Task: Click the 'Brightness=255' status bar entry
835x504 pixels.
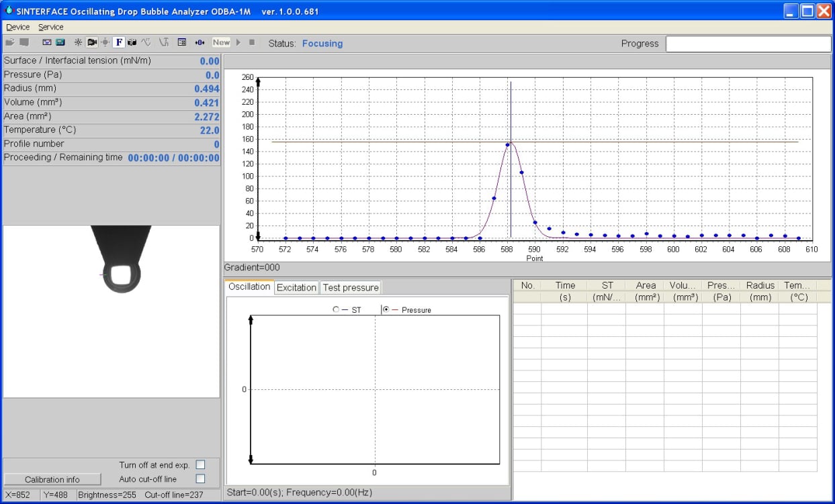Action: 107,495
